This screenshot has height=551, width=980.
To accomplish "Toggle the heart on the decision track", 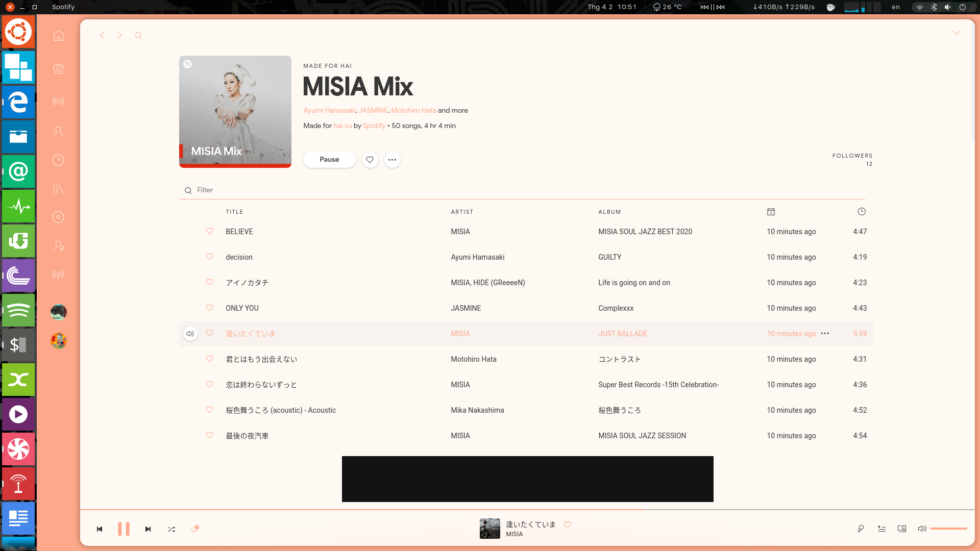I will (209, 257).
